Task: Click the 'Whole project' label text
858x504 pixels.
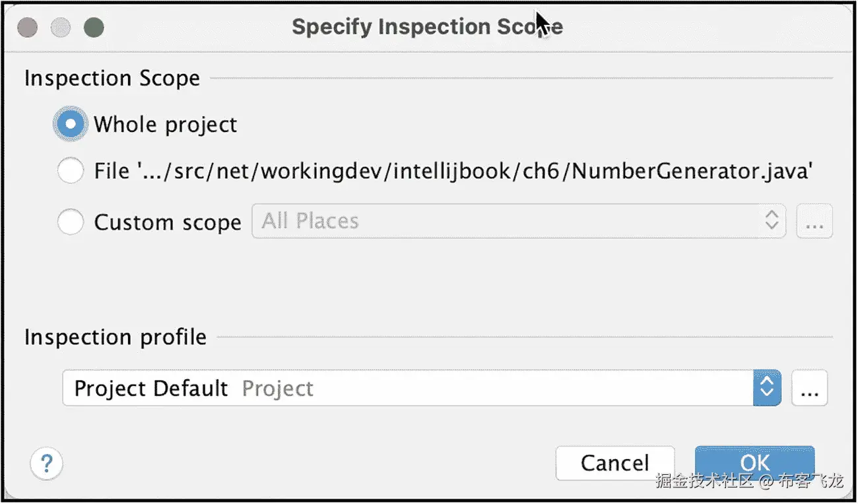Action: click(x=165, y=125)
